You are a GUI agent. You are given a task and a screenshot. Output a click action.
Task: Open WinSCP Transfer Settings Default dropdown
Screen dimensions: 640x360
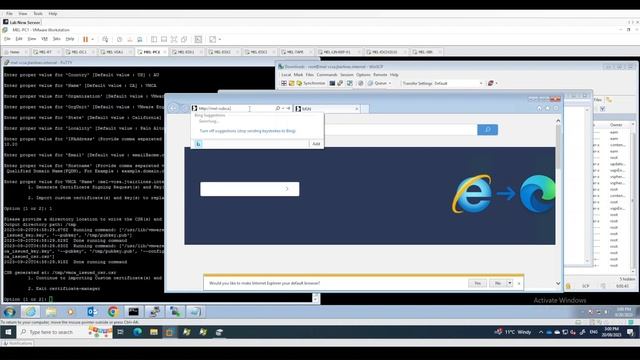coord(442,83)
